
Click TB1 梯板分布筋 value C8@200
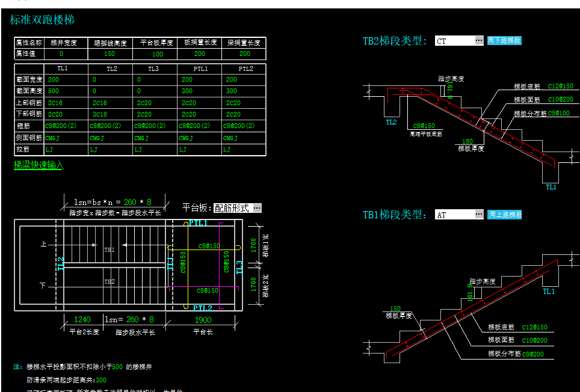[x=533, y=354]
